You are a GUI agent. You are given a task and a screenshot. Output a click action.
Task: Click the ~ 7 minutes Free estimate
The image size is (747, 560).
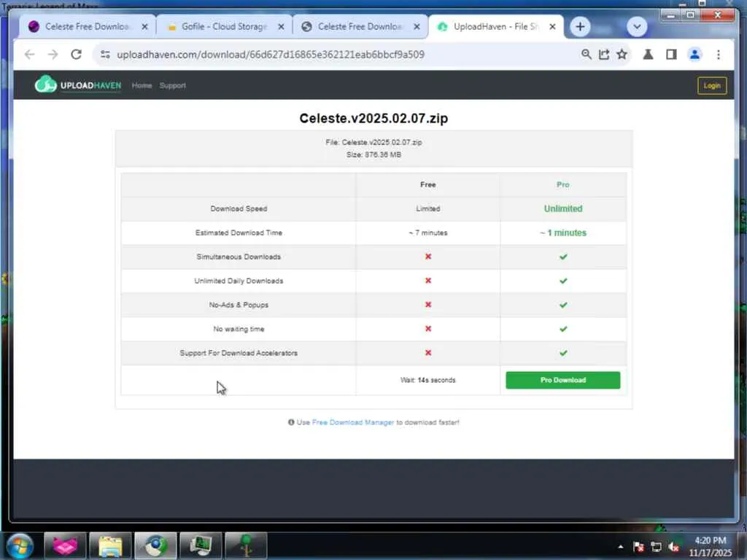click(x=427, y=233)
